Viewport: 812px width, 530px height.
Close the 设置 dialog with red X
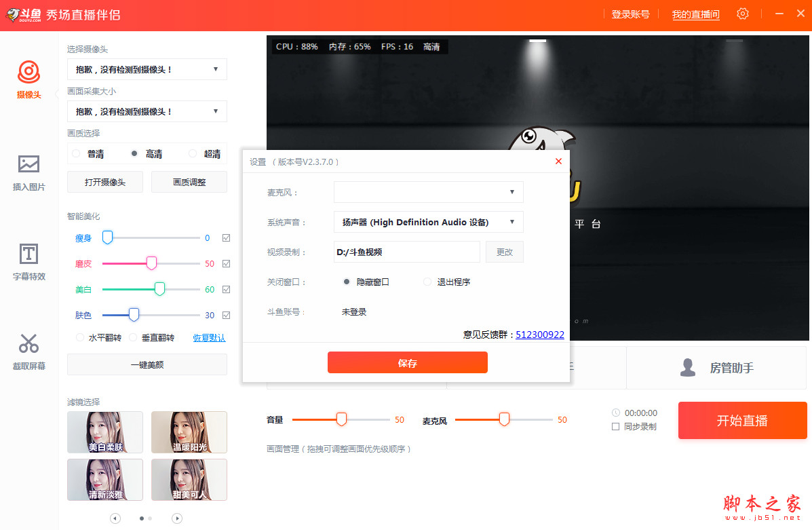(x=558, y=162)
